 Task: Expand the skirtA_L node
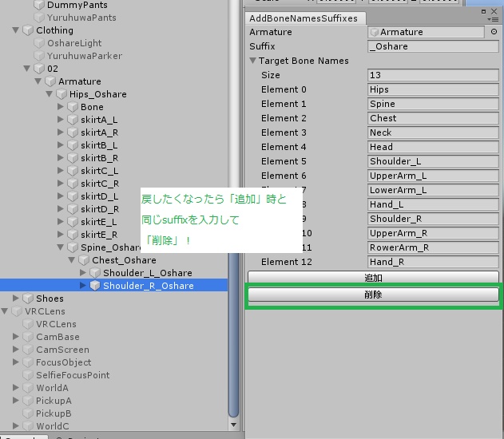tap(60, 120)
